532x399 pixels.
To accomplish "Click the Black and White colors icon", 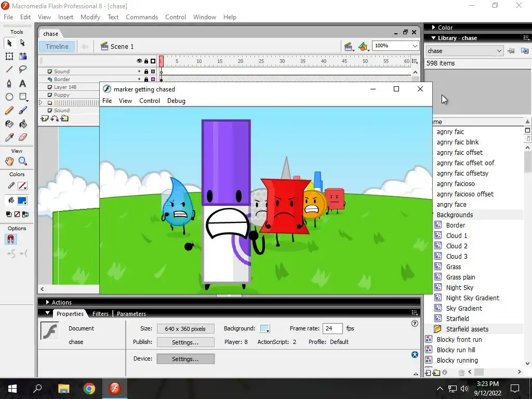I will click(x=9, y=214).
